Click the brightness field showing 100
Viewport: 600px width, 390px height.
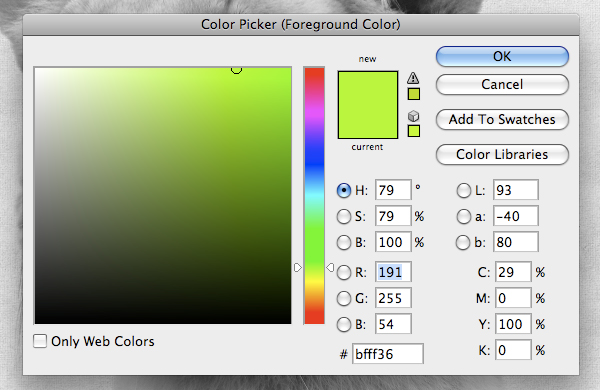pos(393,242)
